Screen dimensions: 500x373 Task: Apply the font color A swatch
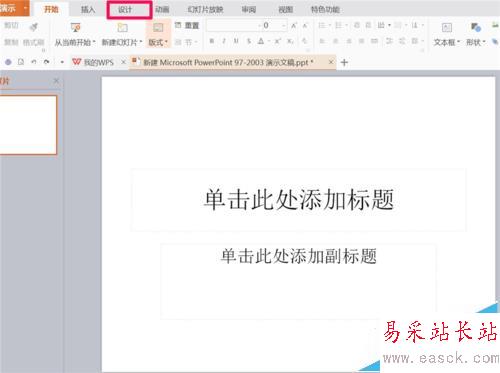point(261,41)
